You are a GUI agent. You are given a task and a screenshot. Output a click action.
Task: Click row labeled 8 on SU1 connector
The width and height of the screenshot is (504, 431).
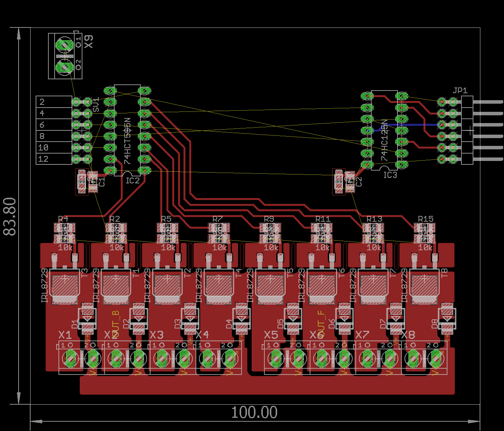54,136
